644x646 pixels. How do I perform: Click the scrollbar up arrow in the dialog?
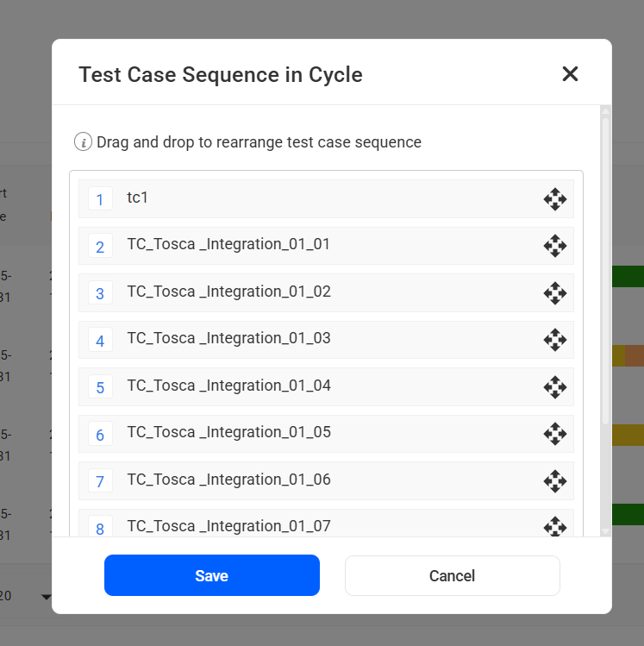pyautogui.click(x=605, y=111)
